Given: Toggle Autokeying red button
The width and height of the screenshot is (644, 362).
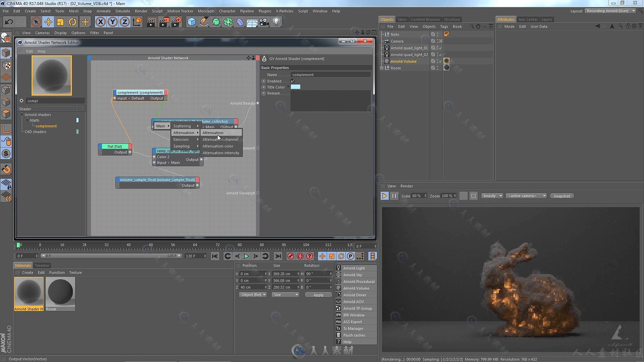Looking at the screenshot, I should (x=300, y=256).
